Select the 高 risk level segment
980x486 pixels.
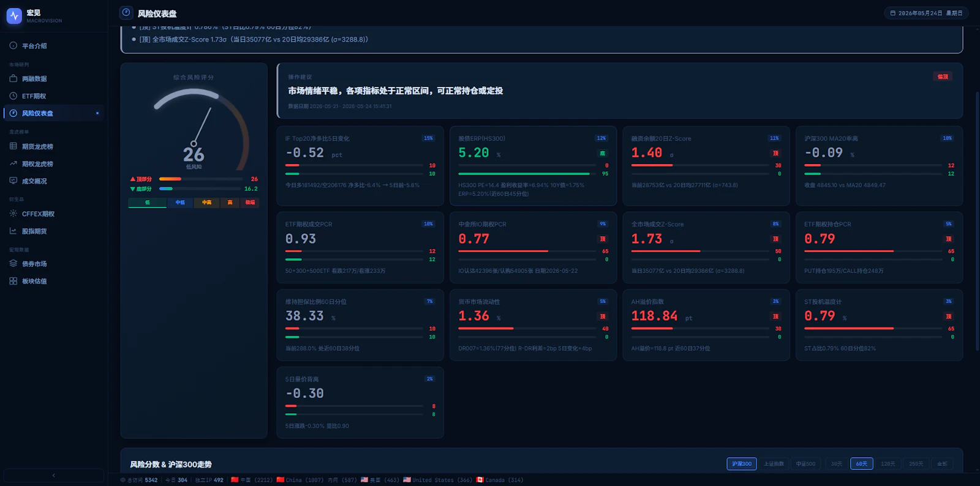[x=230, y=203]
